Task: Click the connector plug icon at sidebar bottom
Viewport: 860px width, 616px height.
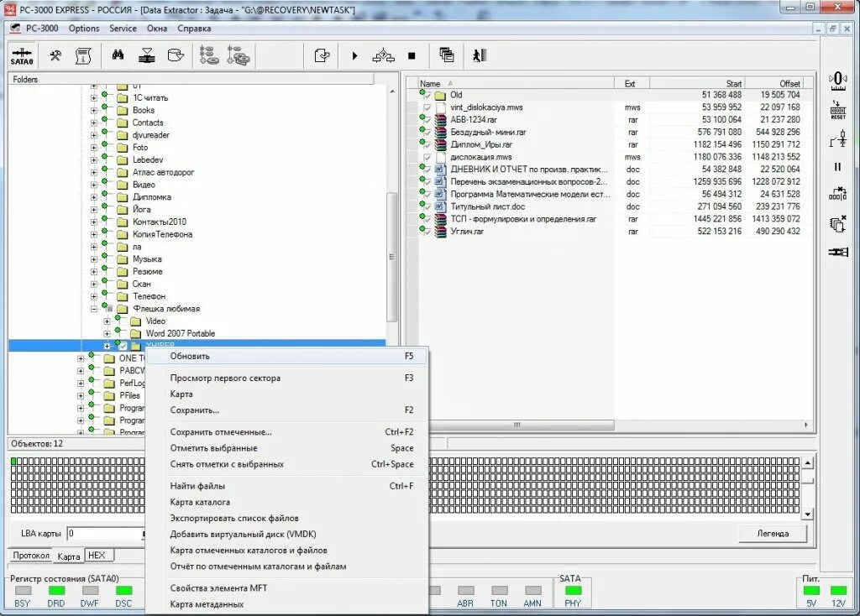Action: 837,252
